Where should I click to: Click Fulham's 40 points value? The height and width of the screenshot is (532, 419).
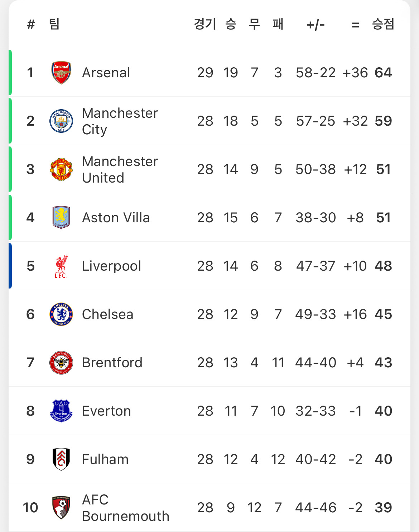point(383,459)
